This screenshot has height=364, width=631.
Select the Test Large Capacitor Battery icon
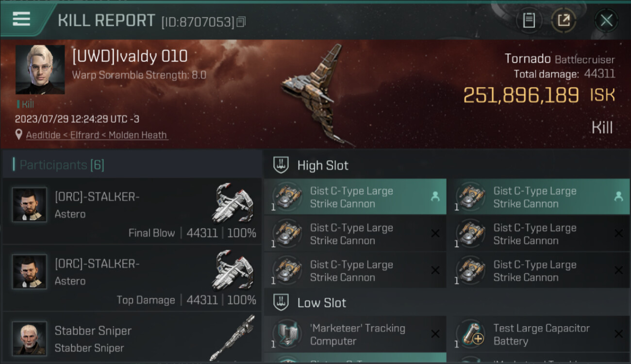470,334
